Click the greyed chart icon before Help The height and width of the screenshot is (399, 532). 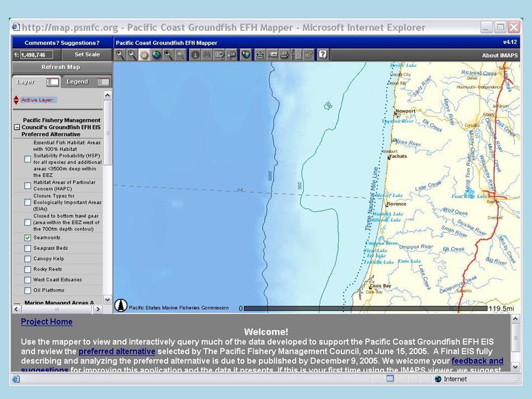(309, 55)
